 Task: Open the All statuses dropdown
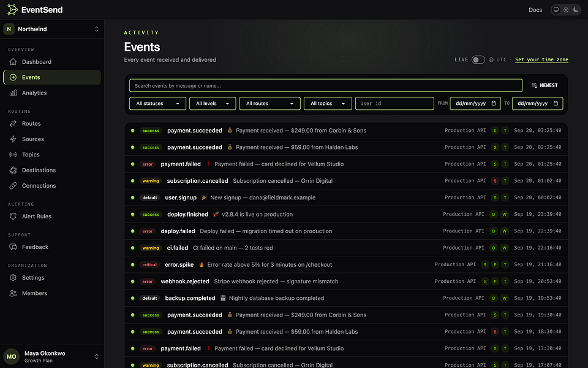coord(157,103)
